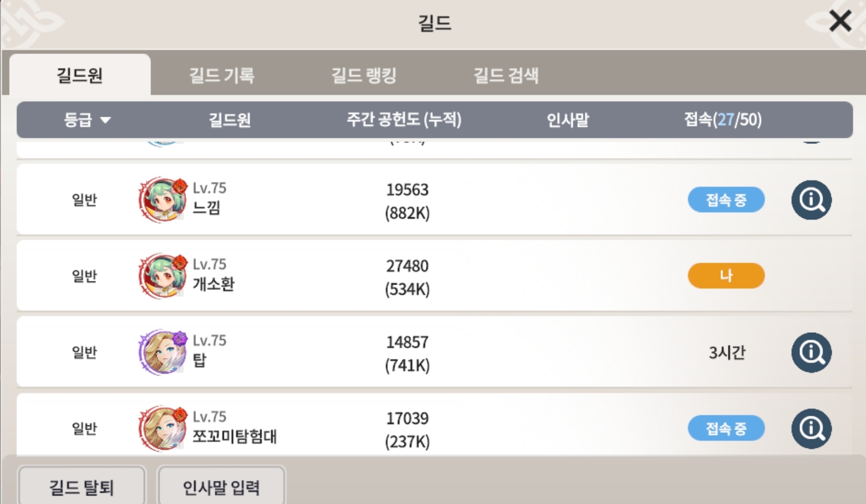Click 개소환's character avatar

coord(162,276)
